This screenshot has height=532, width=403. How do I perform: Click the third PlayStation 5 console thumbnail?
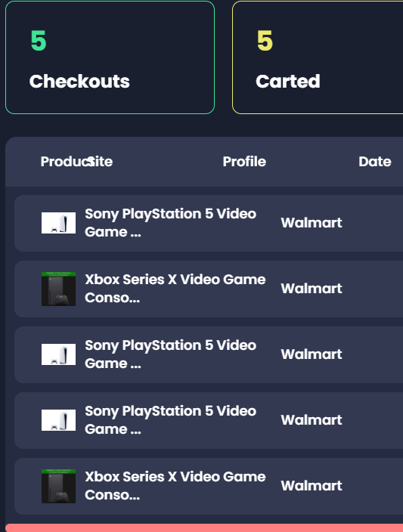click(x=58, y=420)
